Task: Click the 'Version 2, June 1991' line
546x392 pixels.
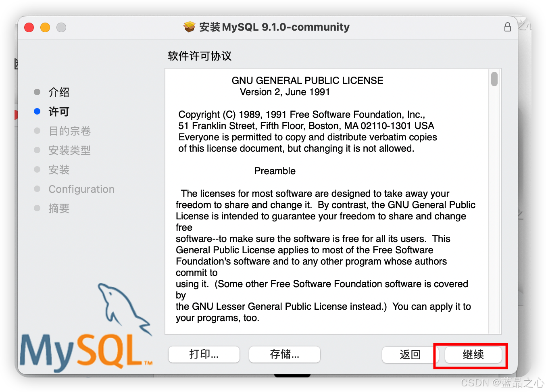Action: 285,92
